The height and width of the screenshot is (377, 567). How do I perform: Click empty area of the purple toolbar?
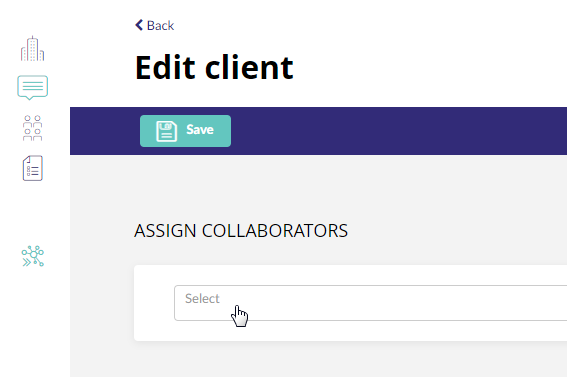click(398, 131)
